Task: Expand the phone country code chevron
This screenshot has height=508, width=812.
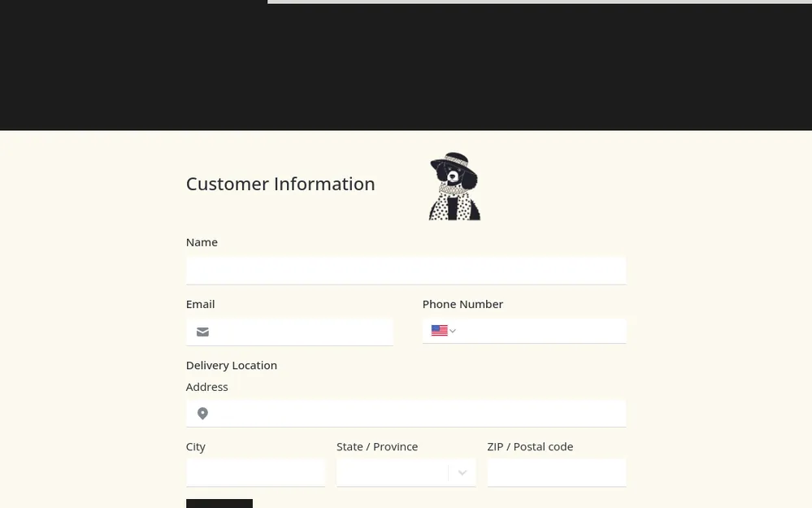Action: (453, 331)
